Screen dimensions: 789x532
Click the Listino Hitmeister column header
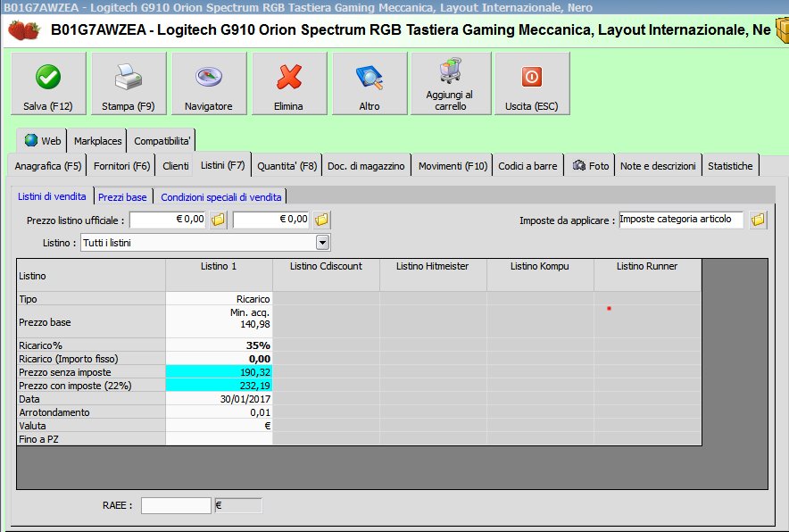[433, 275]
